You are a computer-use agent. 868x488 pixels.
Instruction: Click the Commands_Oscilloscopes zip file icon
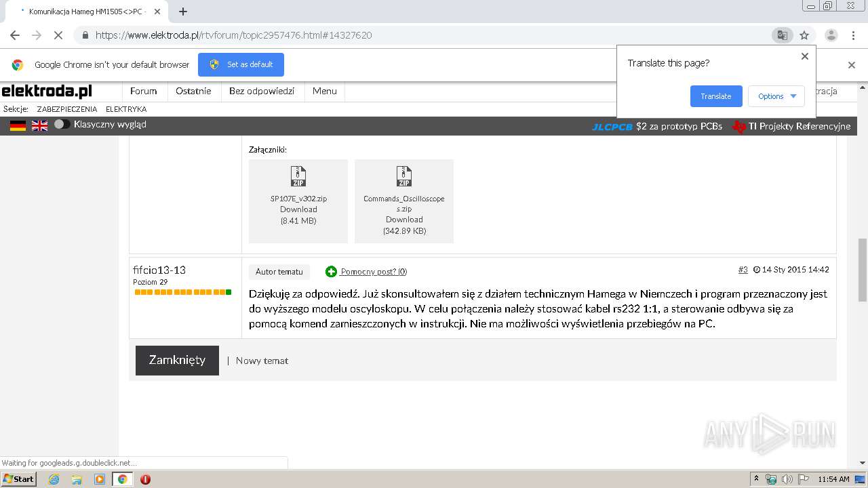[x=404, y=176]
